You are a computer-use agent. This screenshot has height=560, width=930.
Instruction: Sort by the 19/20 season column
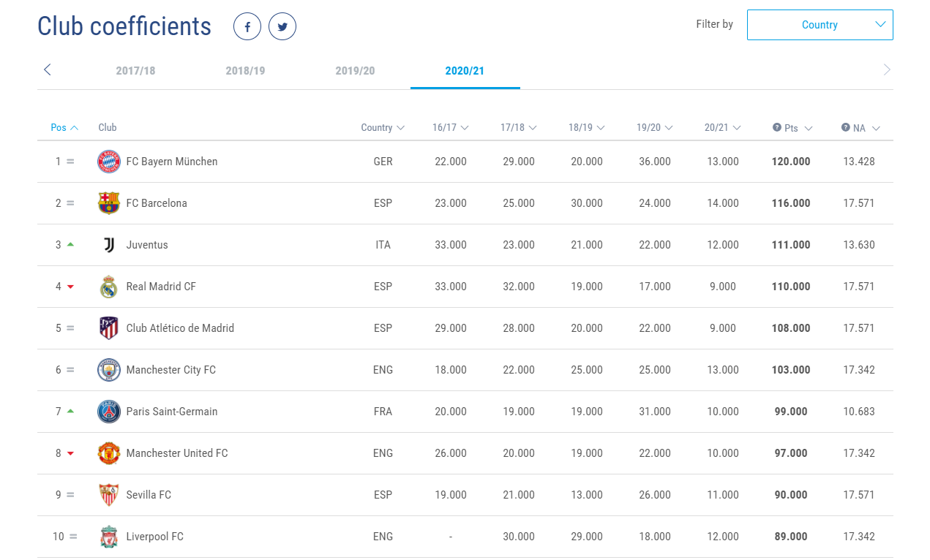[655, 128]
